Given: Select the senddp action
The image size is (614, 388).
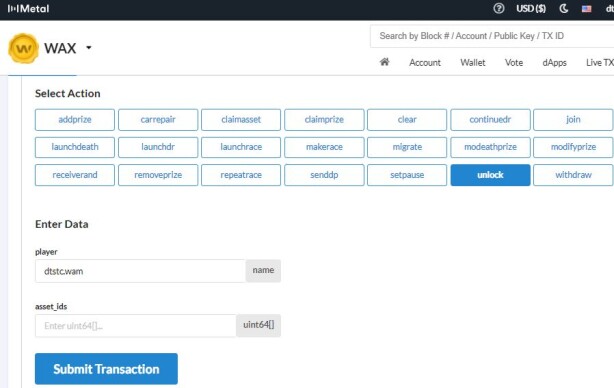Looking at the screenshot, I should pos(324,175).
